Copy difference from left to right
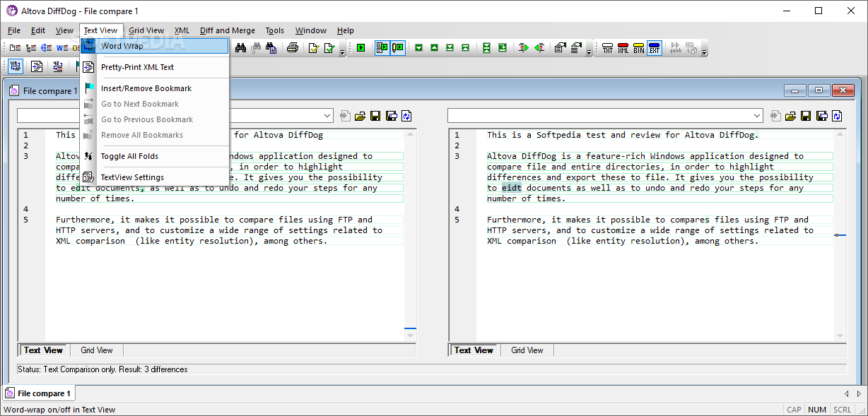The width and height of the screenshot is (868, 416). [524, 48]
